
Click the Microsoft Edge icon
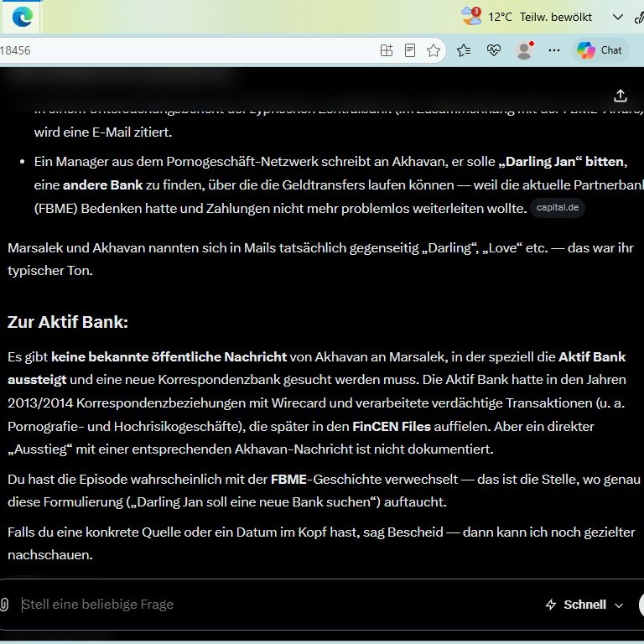pyautogui.click(x=22, y=17)
